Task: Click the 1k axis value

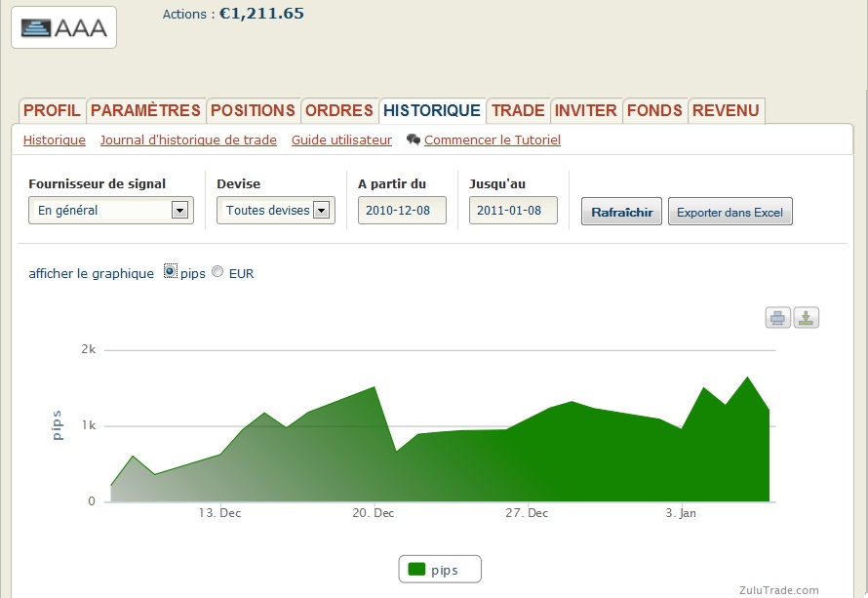Action: [89, 425]
